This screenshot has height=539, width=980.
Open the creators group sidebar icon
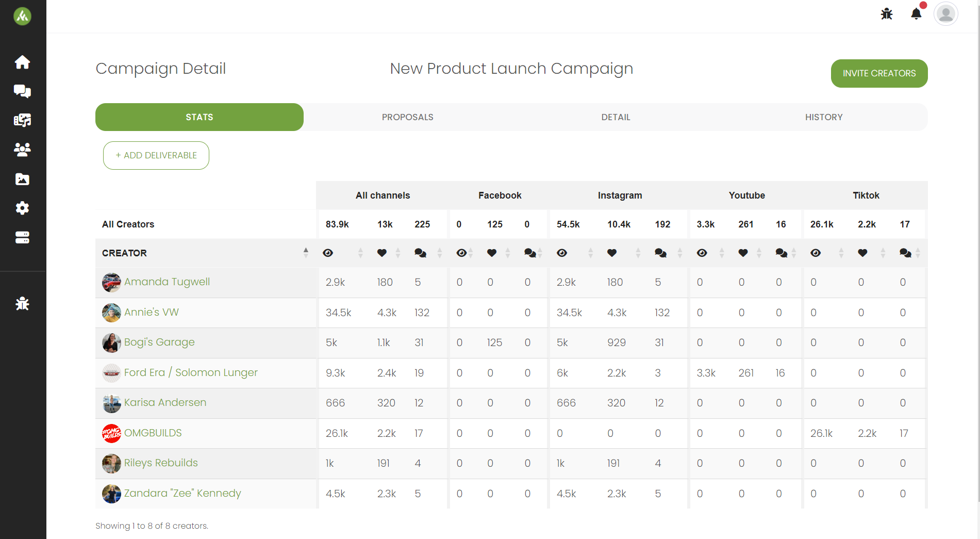(x=22, y=150)
